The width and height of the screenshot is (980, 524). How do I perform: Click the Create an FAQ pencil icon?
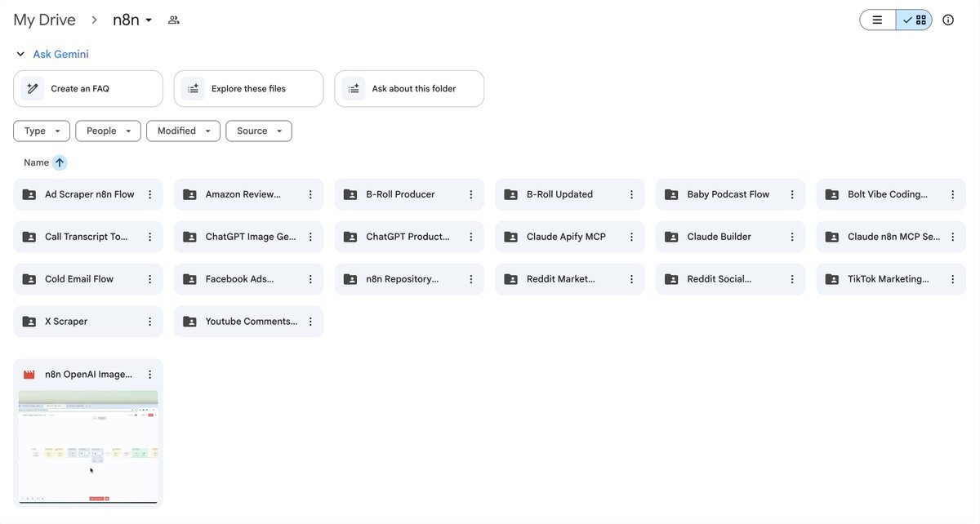pos(33,88)
